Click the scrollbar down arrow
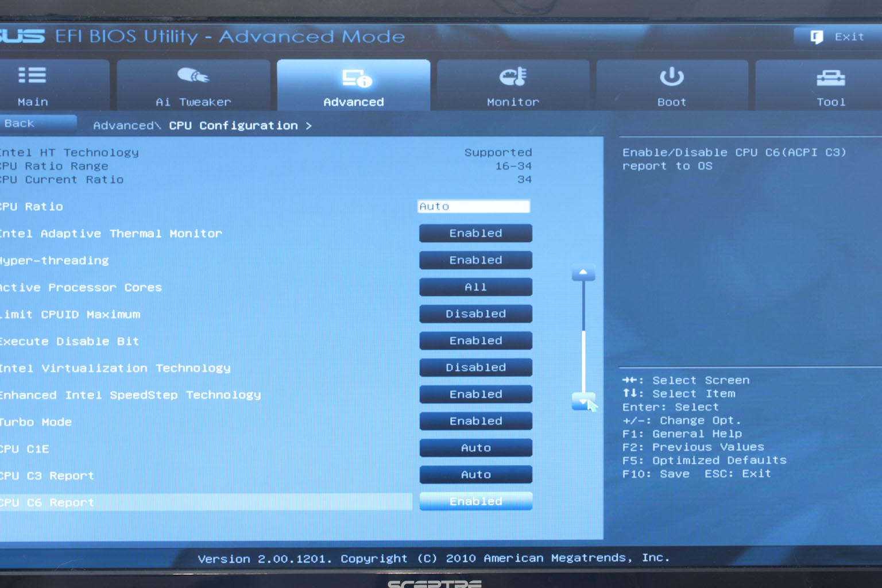 tap(583, 401)
